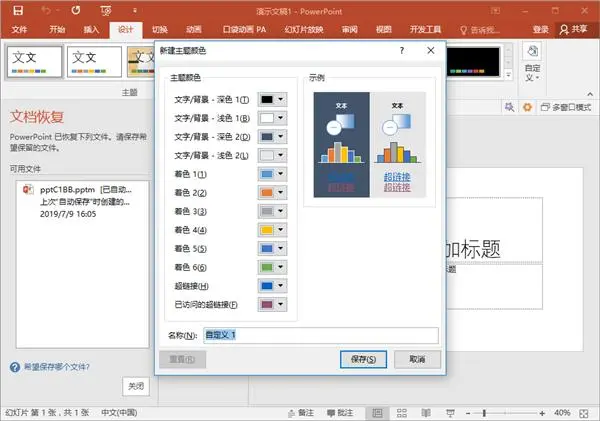Open Followed Hyperlink color swatch

272,304
